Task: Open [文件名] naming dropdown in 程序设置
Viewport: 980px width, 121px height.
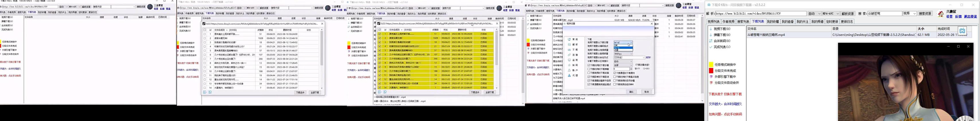Action: click(630, 57)
